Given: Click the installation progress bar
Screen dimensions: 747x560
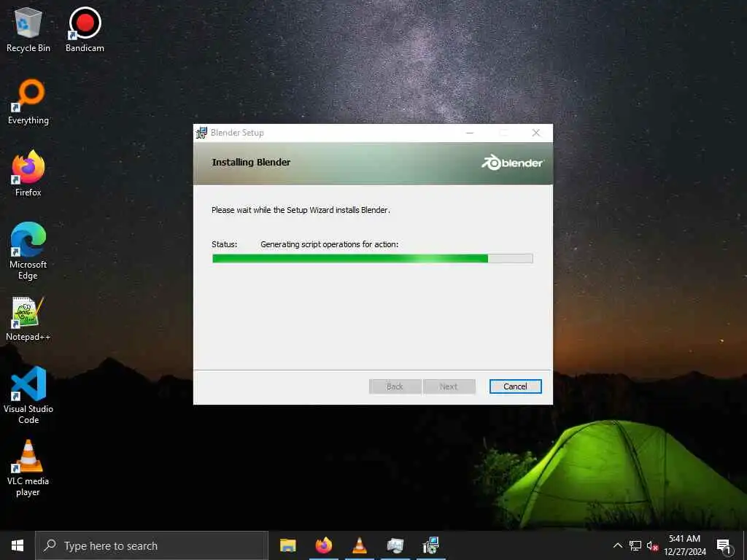Looking at the screenshot, I should click(373, 259).
